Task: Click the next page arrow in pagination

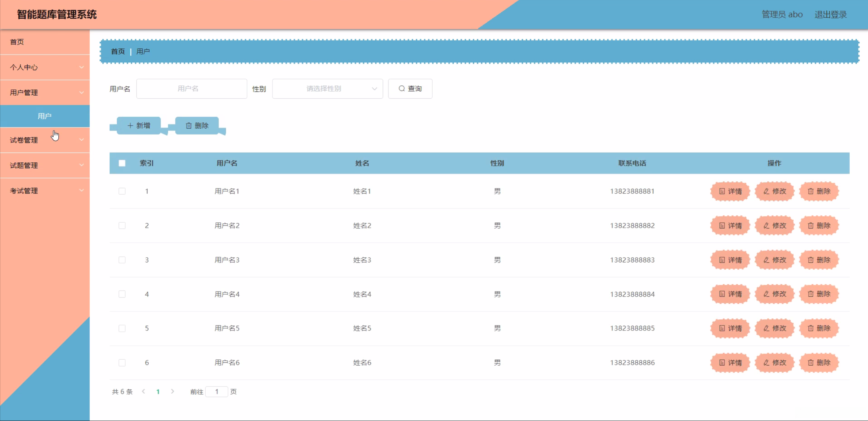Action: 172,392
